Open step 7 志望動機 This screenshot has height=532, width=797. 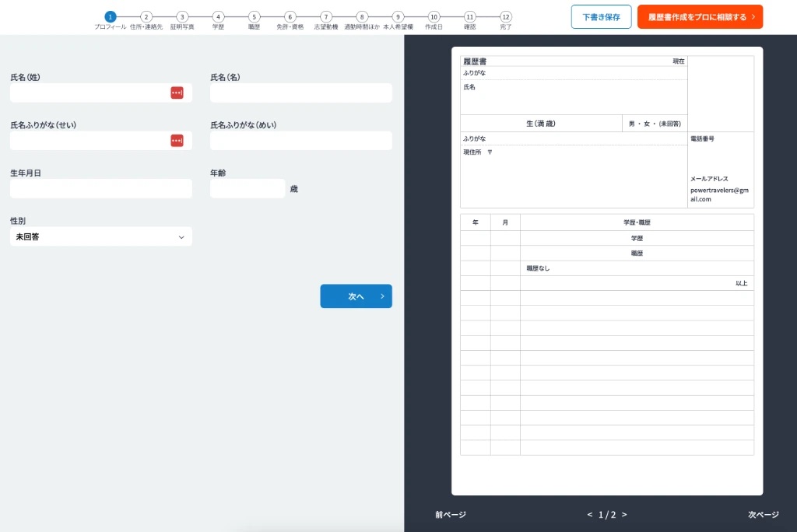326,16
